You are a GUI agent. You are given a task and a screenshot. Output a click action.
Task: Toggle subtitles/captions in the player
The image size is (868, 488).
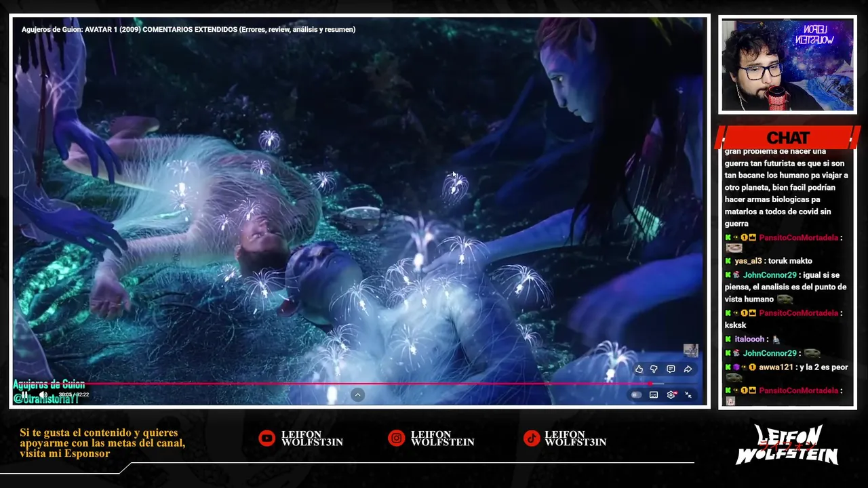[x=654, y=394]
